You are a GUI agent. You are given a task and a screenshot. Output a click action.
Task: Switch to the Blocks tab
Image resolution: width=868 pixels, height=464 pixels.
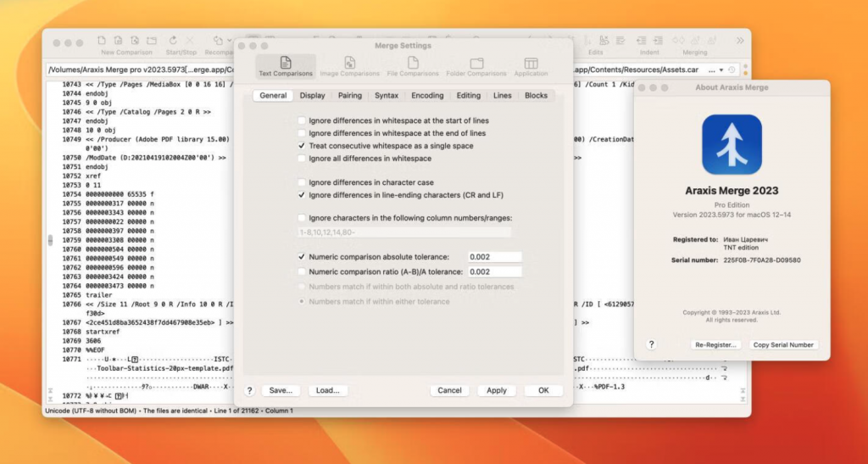pos(536,95)
